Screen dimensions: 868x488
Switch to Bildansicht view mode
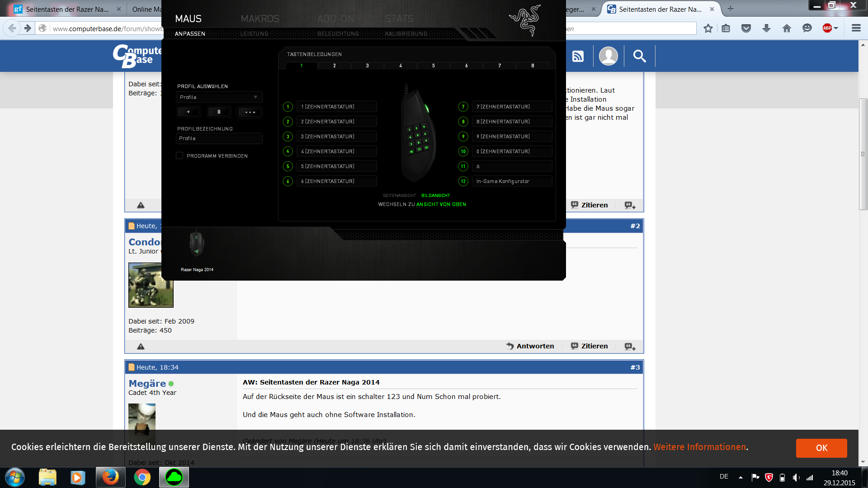tap(435, 196)
